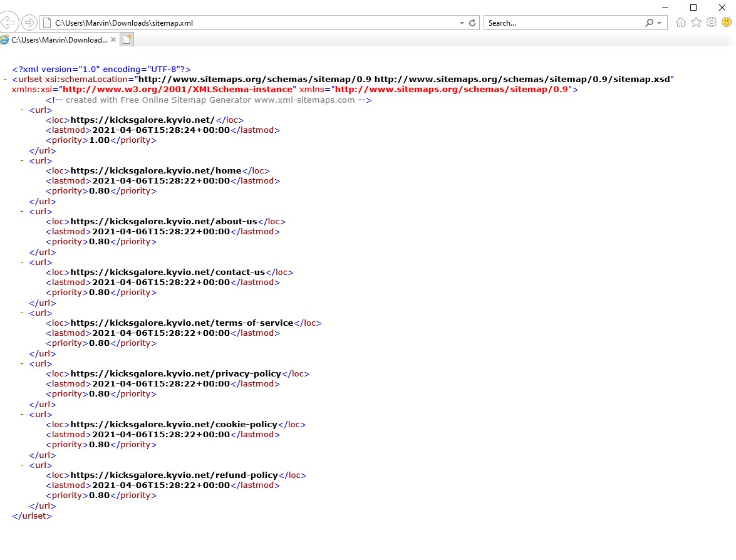The height and width of the screenshot is (560, 736).
Task: Open the Home page icon
Action: click(681, 22)
